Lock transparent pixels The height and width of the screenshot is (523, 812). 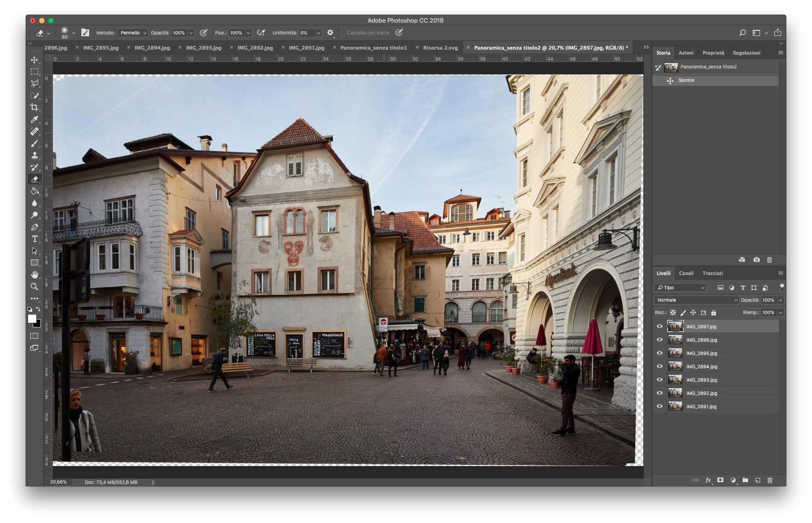click(673, 313)
